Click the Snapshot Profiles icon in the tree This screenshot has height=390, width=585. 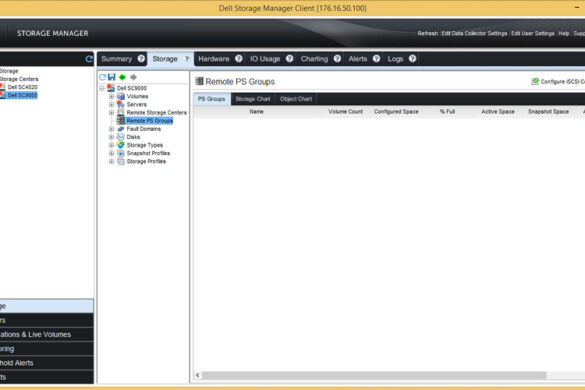click(x=121, y=153)
